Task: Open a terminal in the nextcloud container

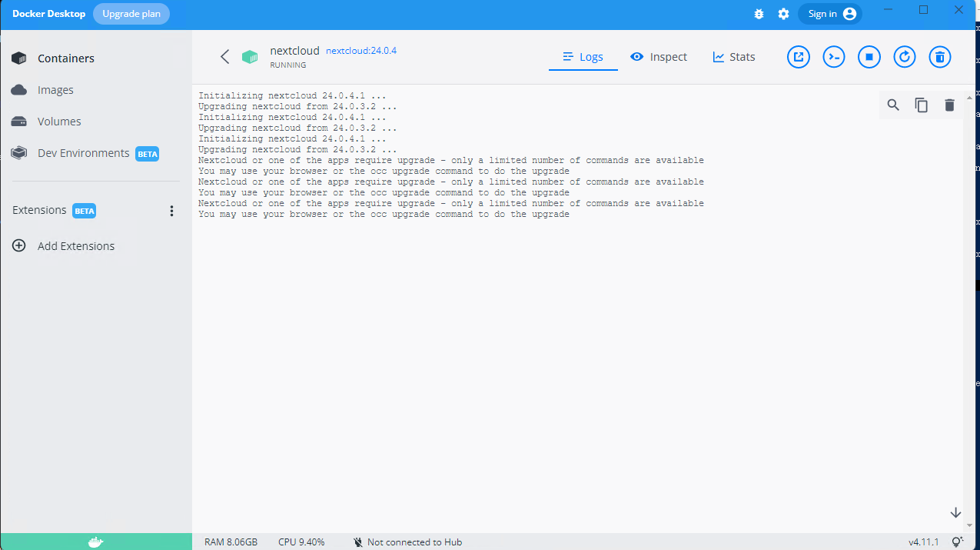Action: pyautogui.click(x=833, y=56)
